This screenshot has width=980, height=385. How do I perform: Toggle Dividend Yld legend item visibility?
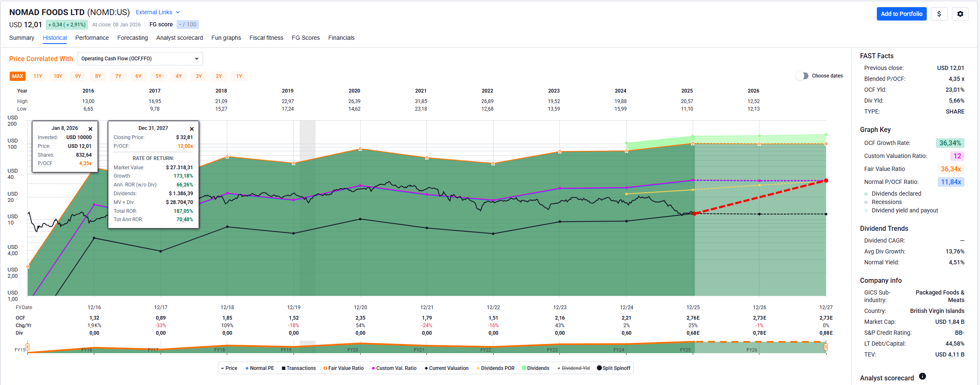575,368
